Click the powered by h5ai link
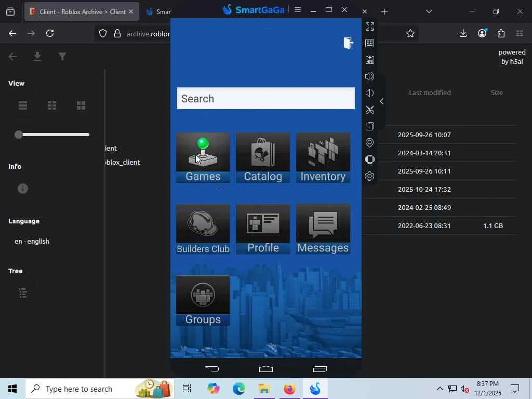The image size is (532, 399). click(512, 57)
